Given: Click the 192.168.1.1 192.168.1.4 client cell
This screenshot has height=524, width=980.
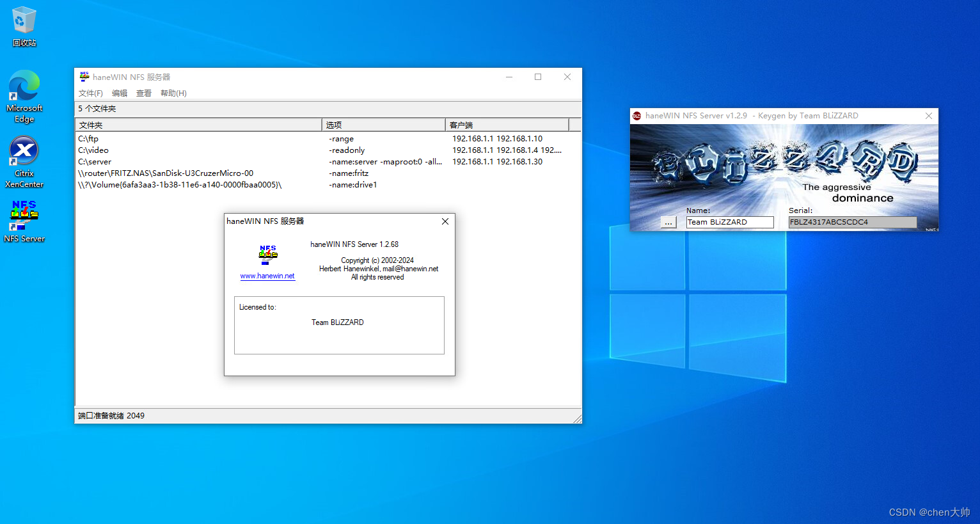Looking at the screenshot, I should [507, 150].
